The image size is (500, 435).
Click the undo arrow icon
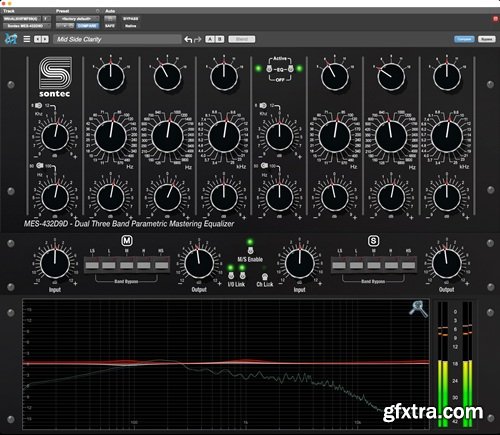[188, 39]
